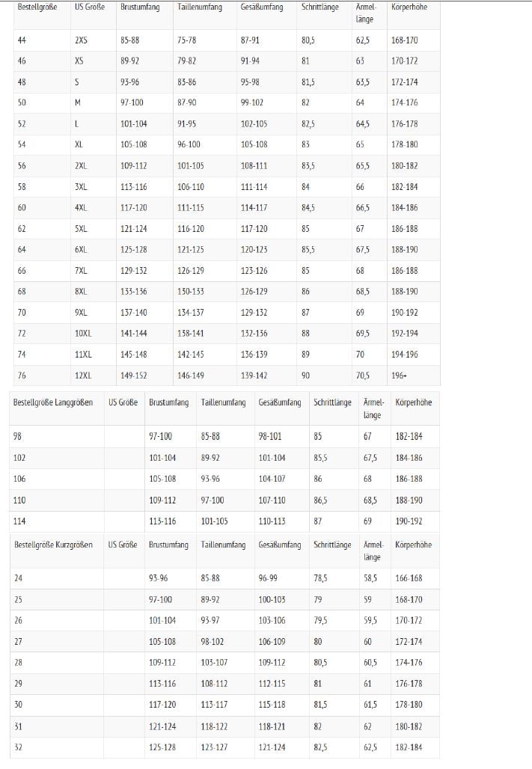
Task: Select long size 114 cell
Action: tap(20, 521)
